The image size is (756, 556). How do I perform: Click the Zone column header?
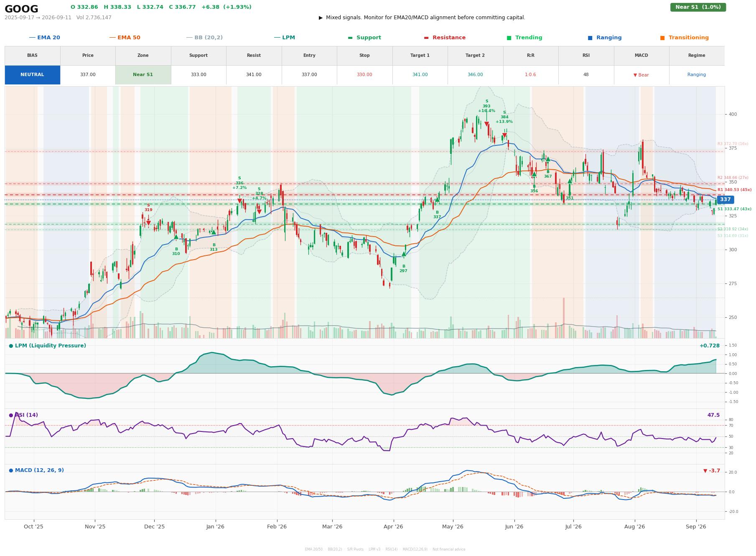pyautogui.click(x=143, y=56)
